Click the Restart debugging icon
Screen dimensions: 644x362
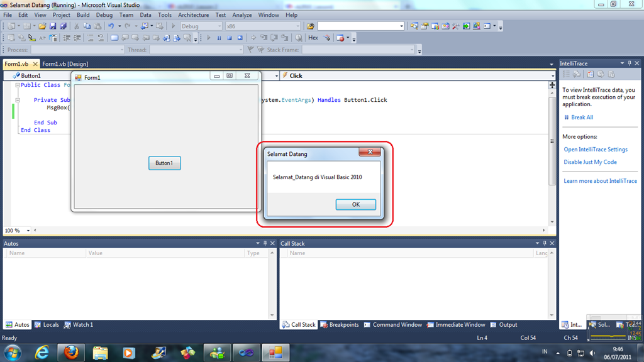click(240, 38)
